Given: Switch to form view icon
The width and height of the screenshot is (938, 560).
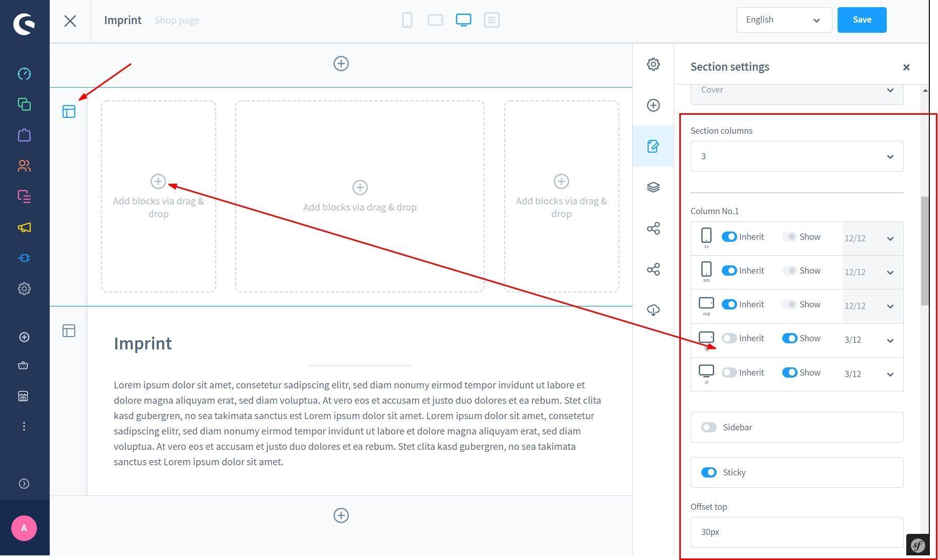Looking at the screenshot, I should tap(491, 20).
